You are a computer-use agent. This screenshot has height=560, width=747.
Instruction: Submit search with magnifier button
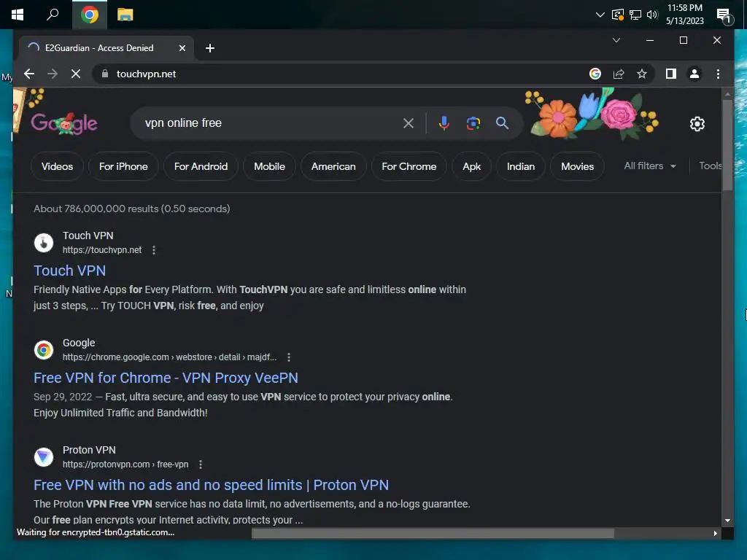[x=502, y=122]
